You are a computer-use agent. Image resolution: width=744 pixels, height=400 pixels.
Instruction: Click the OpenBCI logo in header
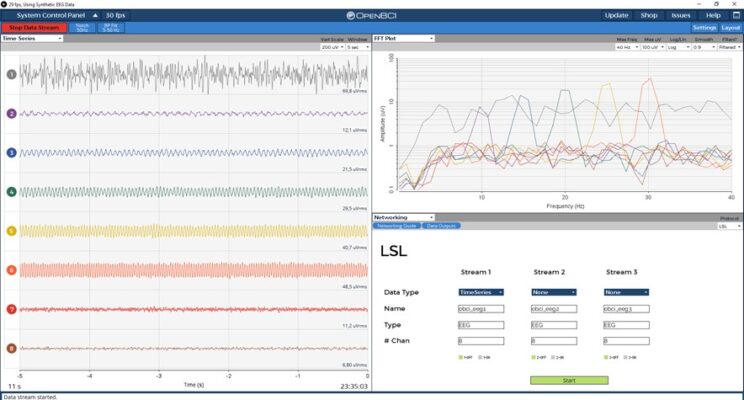tap(372, 15)
